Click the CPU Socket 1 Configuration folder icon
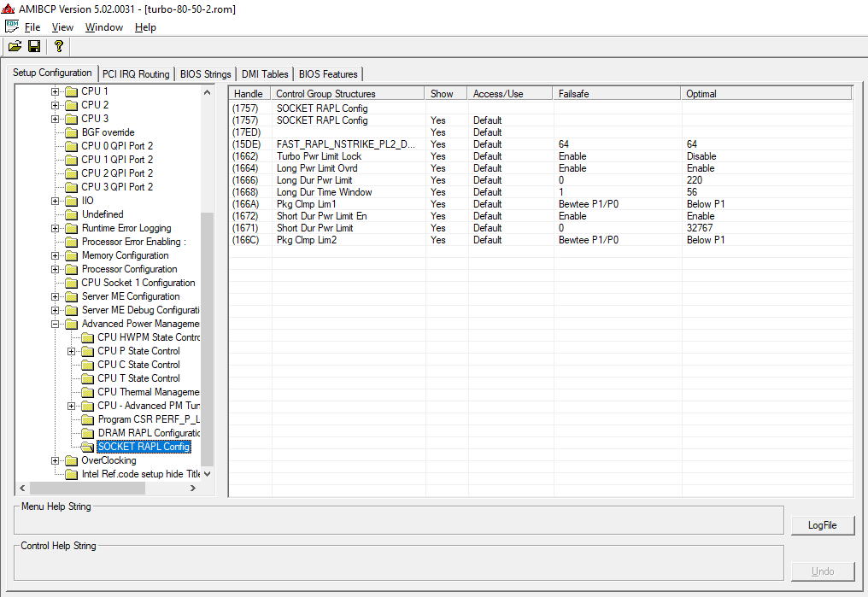868x597 pixels. (x=72, y=284)
